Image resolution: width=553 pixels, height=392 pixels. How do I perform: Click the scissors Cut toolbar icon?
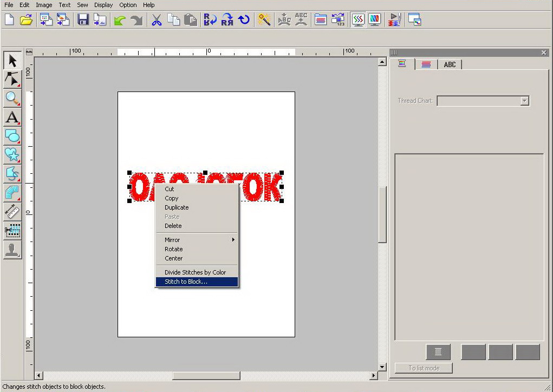(157, 20)
